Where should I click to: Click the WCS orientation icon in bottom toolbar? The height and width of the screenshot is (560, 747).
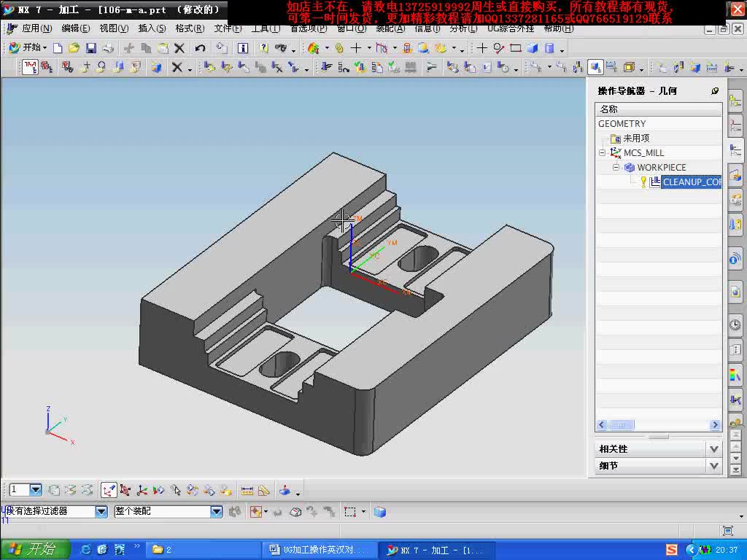pyautogui.click(x=142, y=490)
